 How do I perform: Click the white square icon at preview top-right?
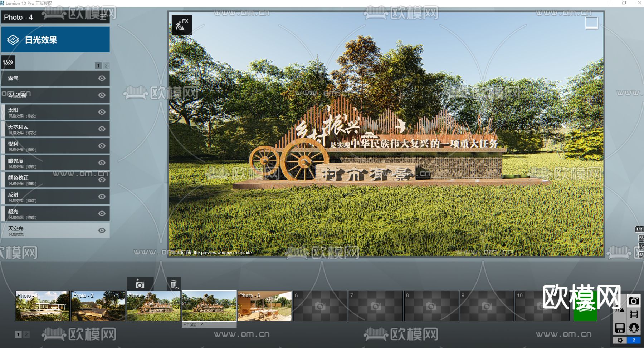(x=592, y=23)
